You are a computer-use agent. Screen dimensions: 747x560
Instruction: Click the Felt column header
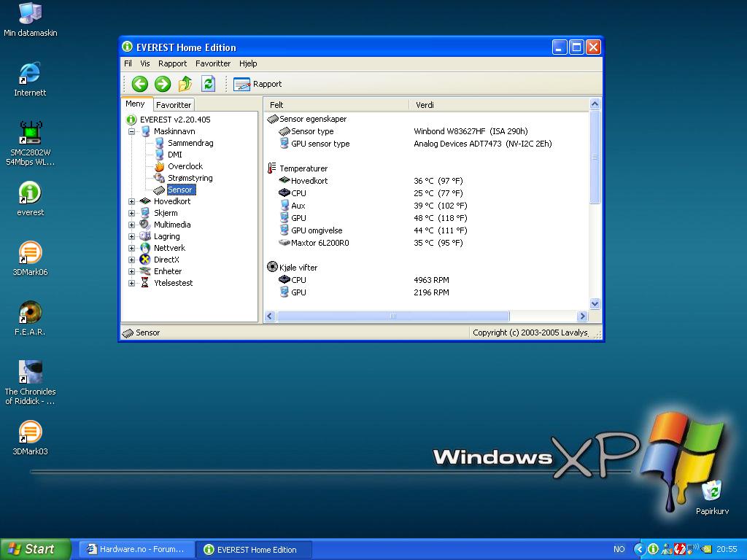pyautogui.click(x=336, y=105)
